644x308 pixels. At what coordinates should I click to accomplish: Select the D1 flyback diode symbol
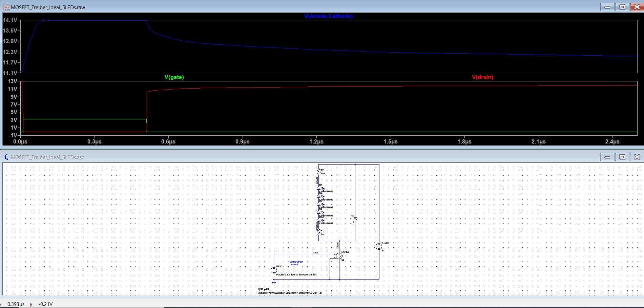(x=355, y=219)
